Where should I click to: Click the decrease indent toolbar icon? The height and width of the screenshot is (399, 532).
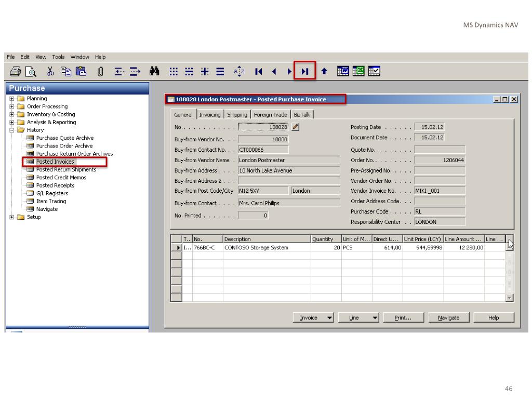click(119, 71)
